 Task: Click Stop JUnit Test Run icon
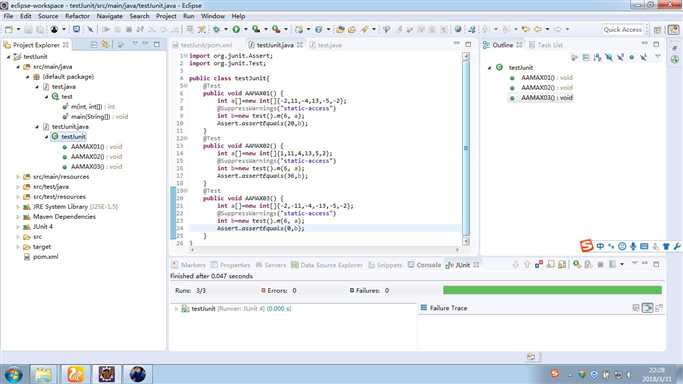tap(600, 264)
